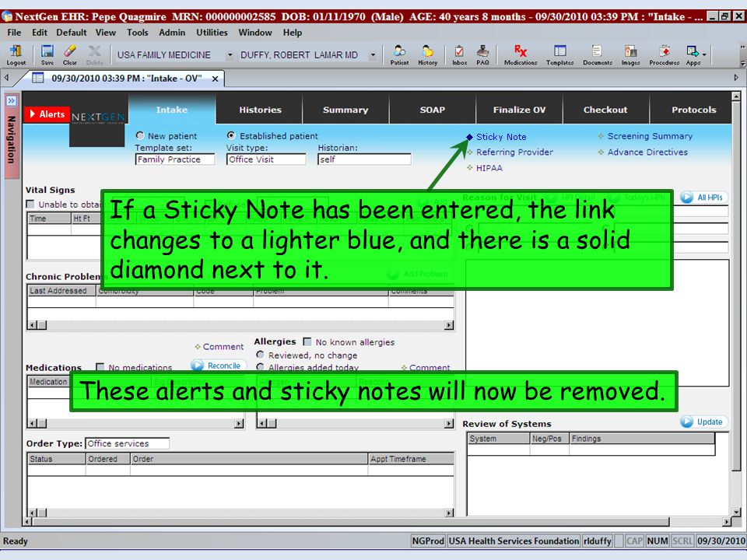Select Allergies added today option
This screenshot has width=747, height=560.
click(260, 367)
